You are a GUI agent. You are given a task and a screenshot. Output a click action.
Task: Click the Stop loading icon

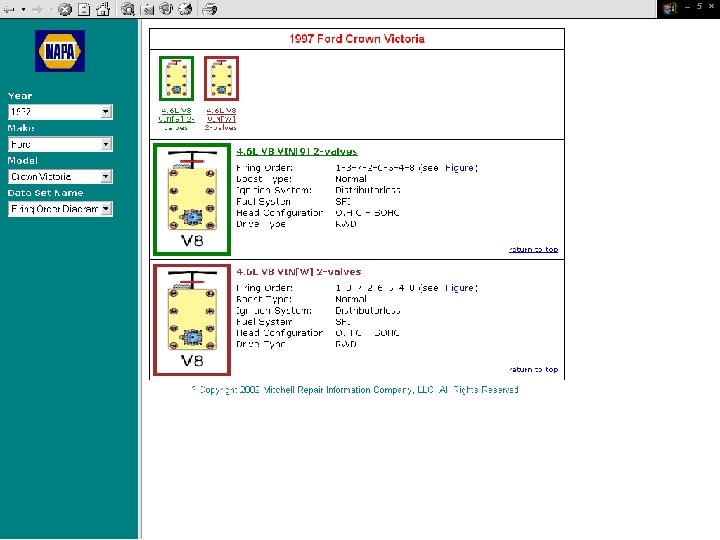65,9
